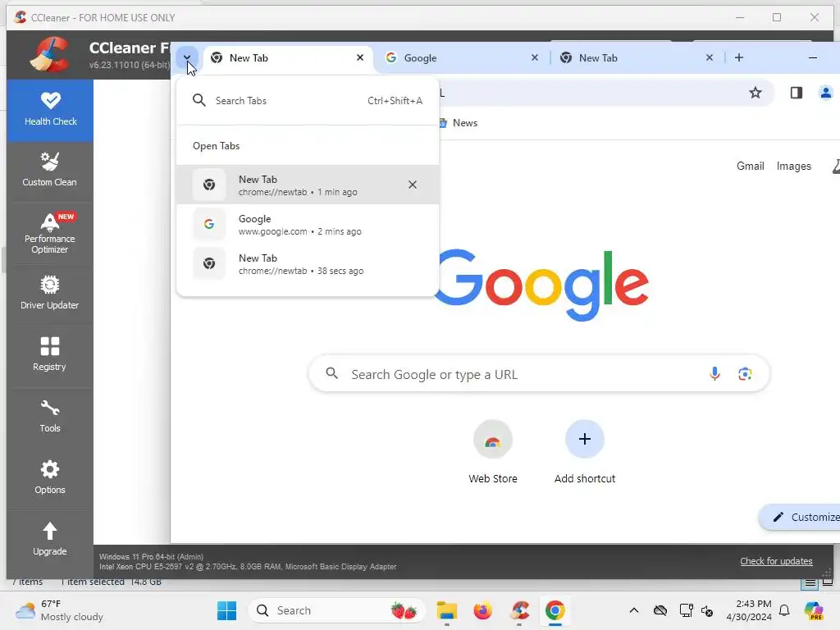
Task: Click the Search Tabs field
Action: [x=308, y=101]
